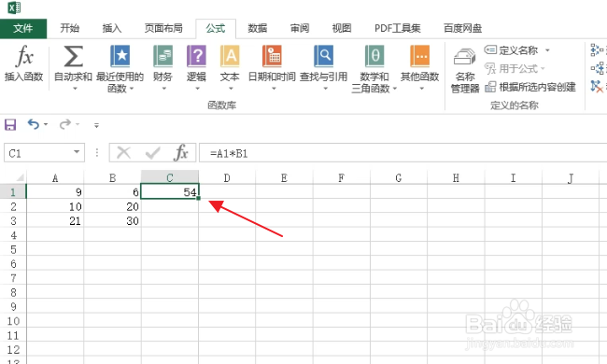Select column D header
The image size is (607, 364).
pyautogui.click(x=227, y=177)
